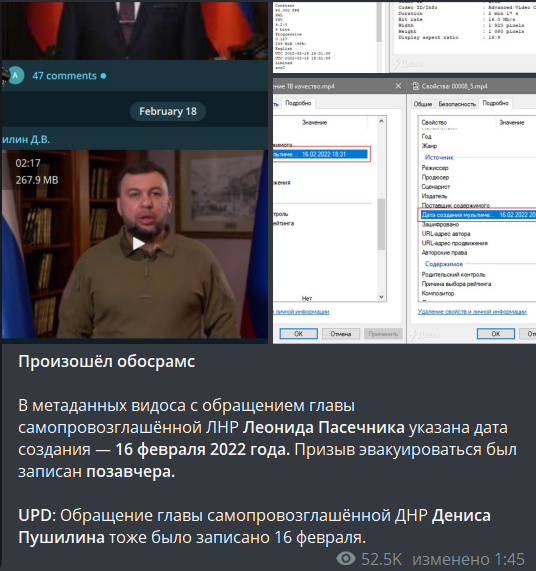The image size is (536, 571).
Task: Select the Сценарист property row
Action: point(436,187)
